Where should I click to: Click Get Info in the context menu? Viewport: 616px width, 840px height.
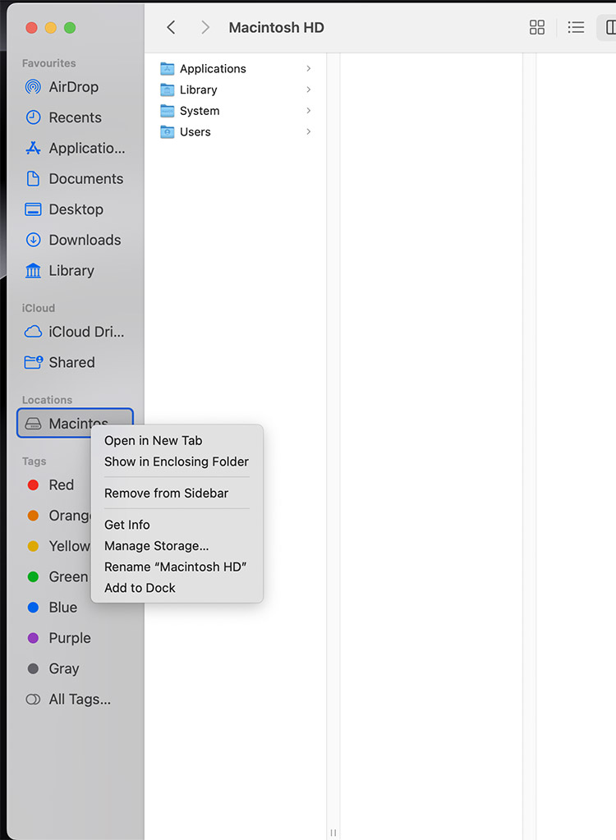tap(126, 525)
